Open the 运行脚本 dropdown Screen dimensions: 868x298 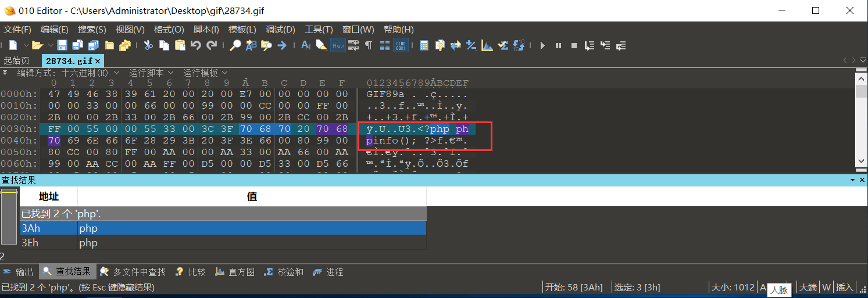point(151,73)
